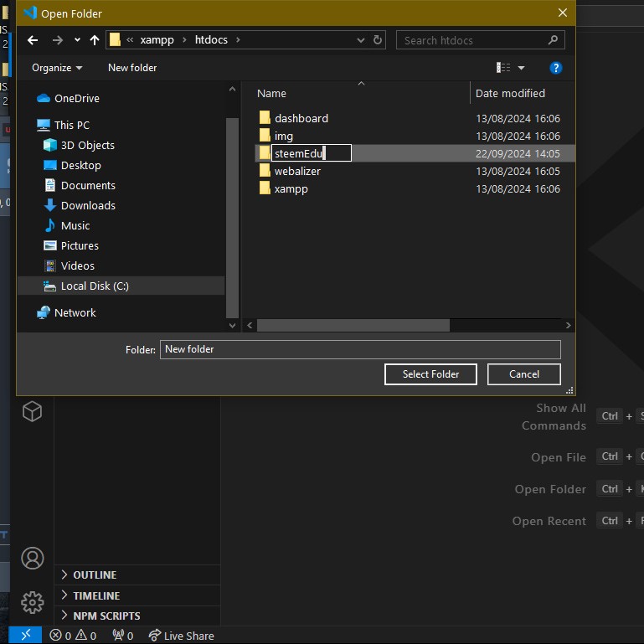644x644 pixels.
Task: Click the Folder name input field
Action: [360, 349]
